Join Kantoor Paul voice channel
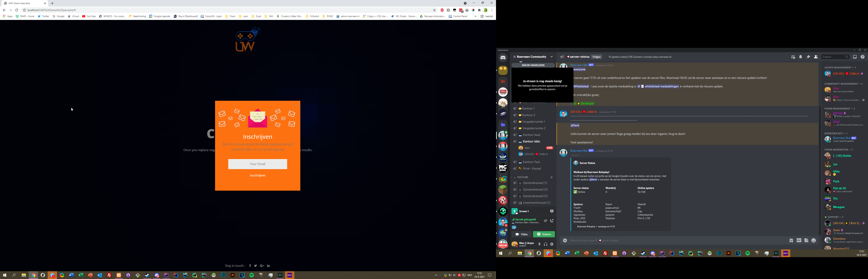The height and width of the screenshot is (279, 868). (x=531, y=162)
